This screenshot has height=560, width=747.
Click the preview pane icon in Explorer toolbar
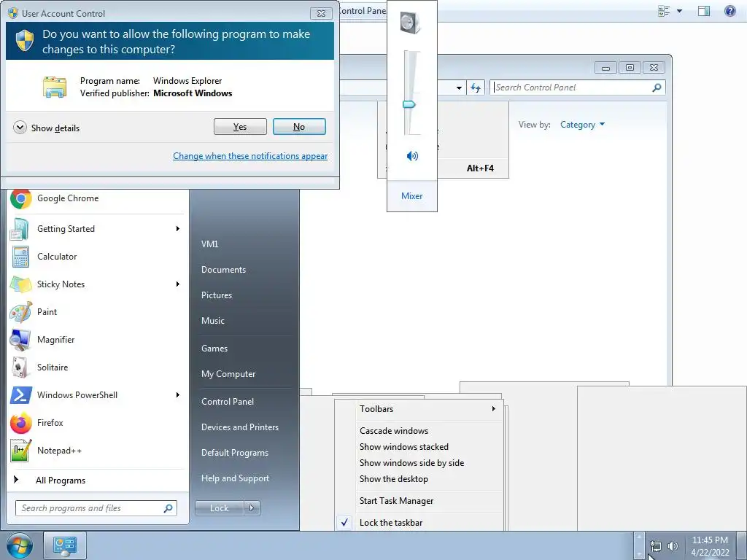coord(704,10)
